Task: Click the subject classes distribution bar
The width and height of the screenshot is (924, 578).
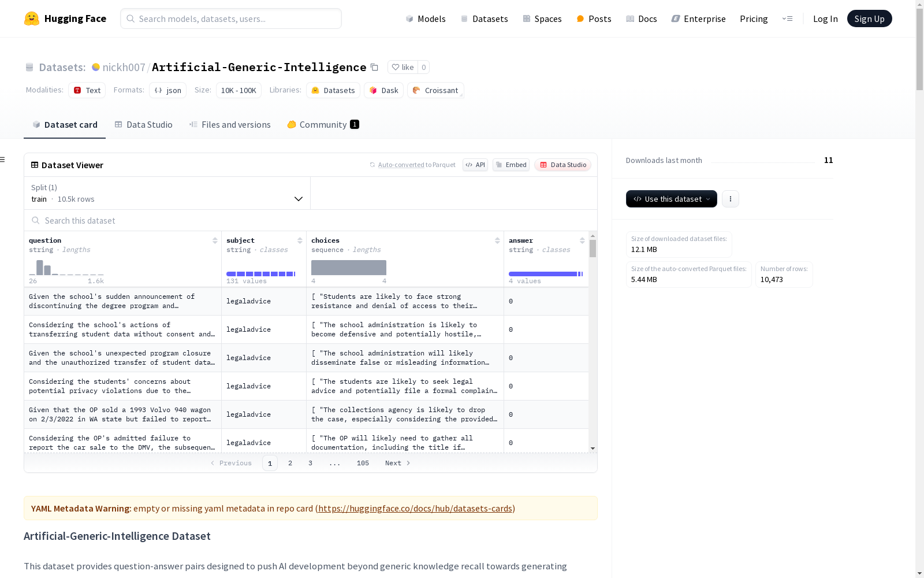Action: click(x=261, y=274)
